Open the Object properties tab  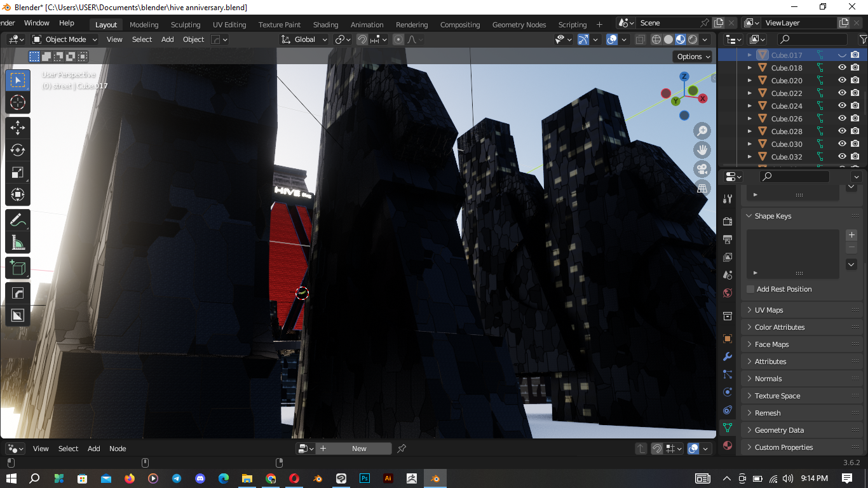728,339
